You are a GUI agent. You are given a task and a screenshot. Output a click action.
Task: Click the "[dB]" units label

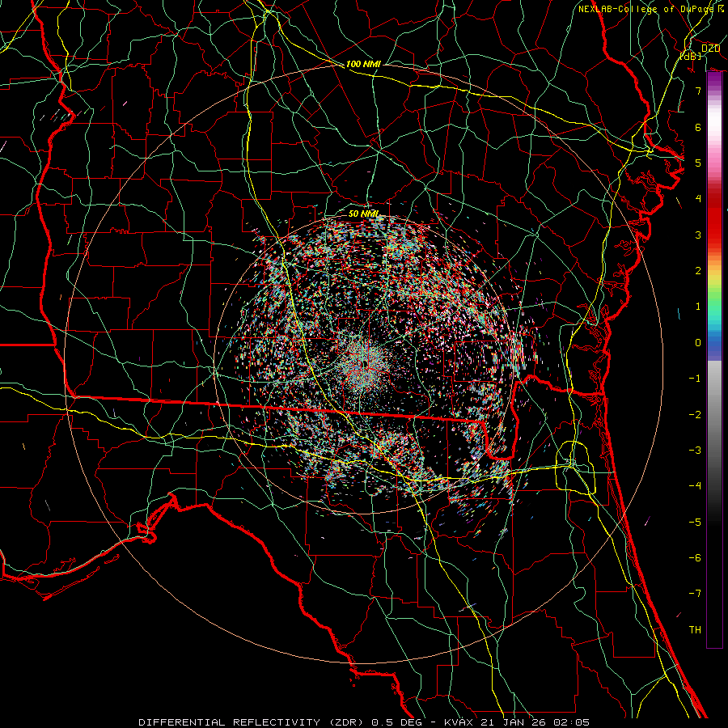691,56
